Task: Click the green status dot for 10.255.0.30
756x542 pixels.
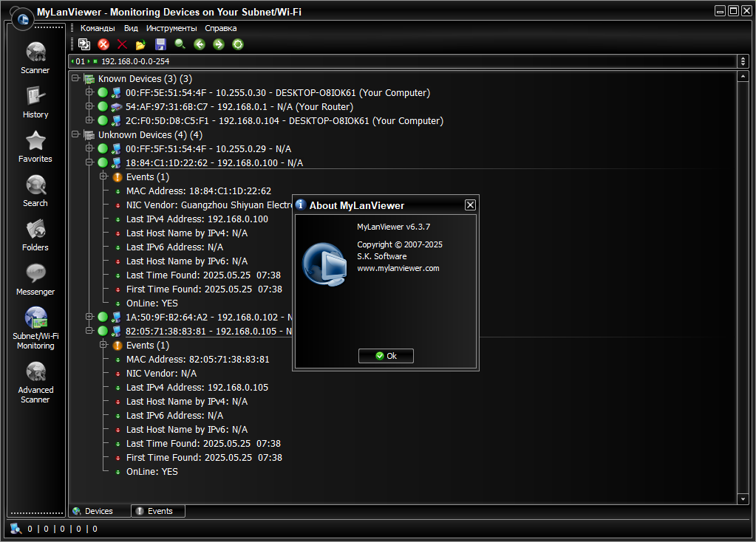Action: click(x=103, y=92)
